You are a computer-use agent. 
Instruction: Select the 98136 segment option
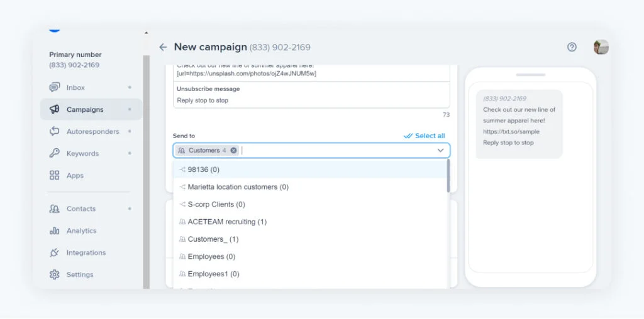tap(203, 170)
